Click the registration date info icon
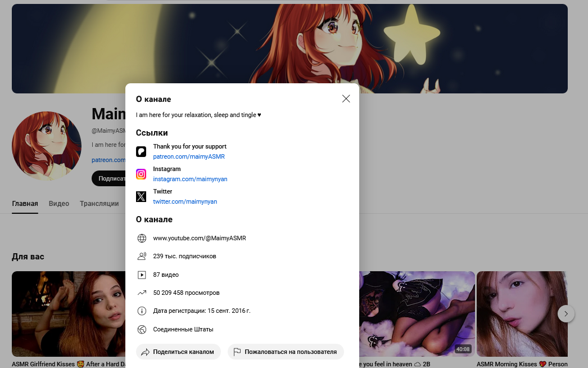Viewport: 588px width, 368px height. pos(142,311)
